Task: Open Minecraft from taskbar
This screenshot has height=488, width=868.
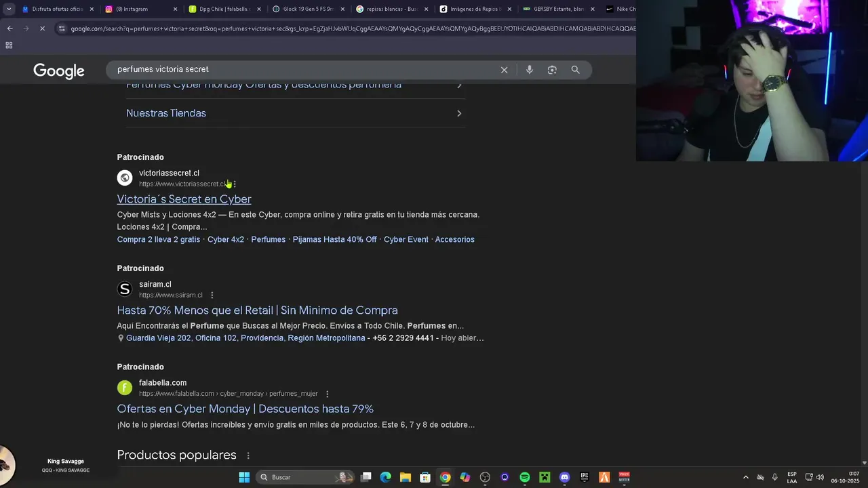Action: (x=545, y=477)
